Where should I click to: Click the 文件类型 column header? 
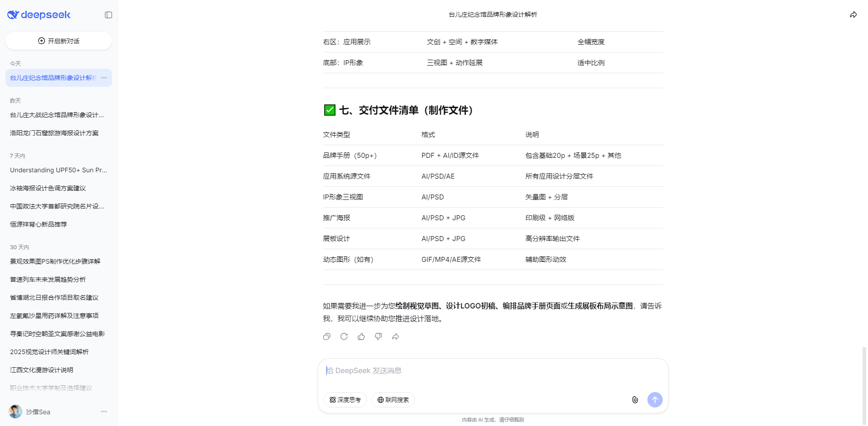(336, 135)
